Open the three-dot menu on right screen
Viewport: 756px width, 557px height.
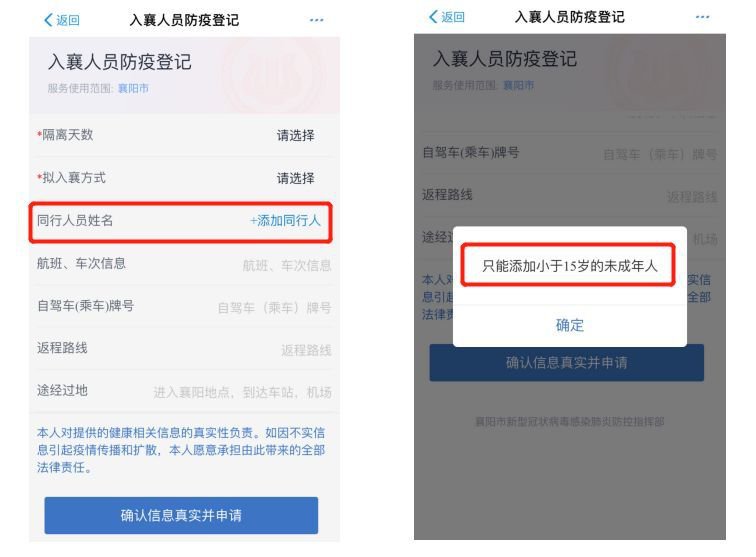(x=702, y=17)
